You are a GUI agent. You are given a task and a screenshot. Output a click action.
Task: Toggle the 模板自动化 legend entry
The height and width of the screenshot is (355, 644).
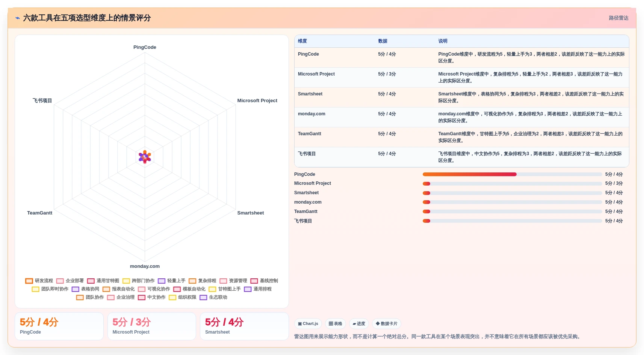tap(189, 289)
